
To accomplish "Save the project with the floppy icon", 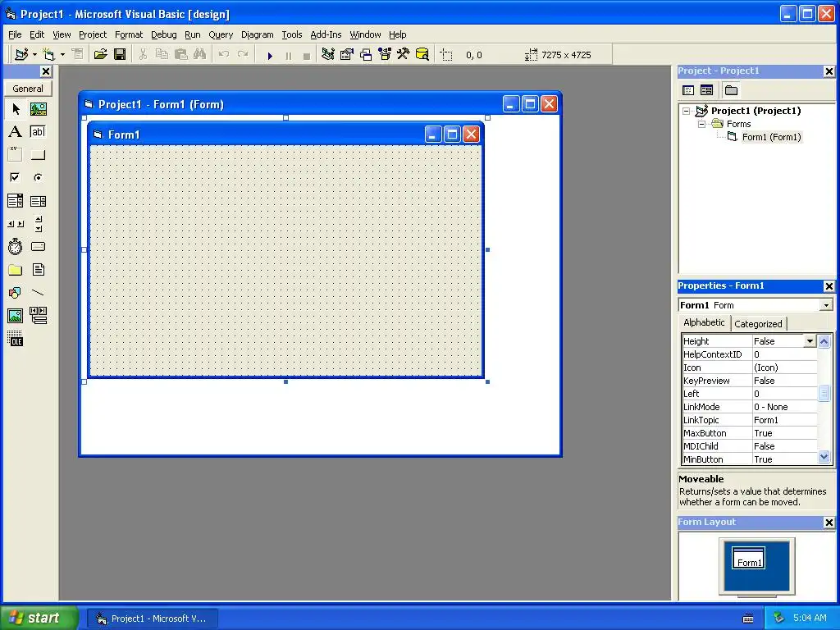I will (120, 55).
